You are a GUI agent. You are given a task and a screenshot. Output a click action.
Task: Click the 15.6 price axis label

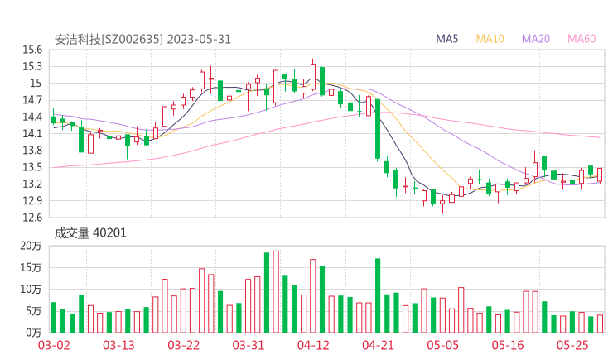click(x=32, y=50)
